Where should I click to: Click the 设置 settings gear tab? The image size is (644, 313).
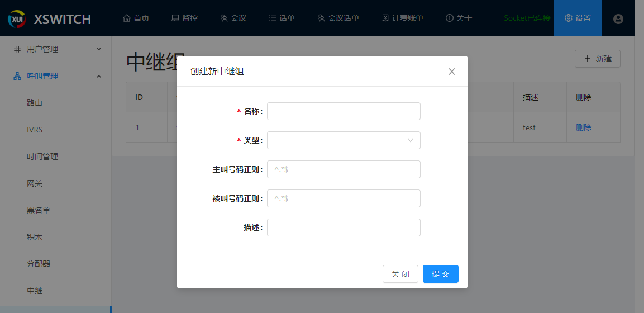pyautogui.click(x=578, y=18)
